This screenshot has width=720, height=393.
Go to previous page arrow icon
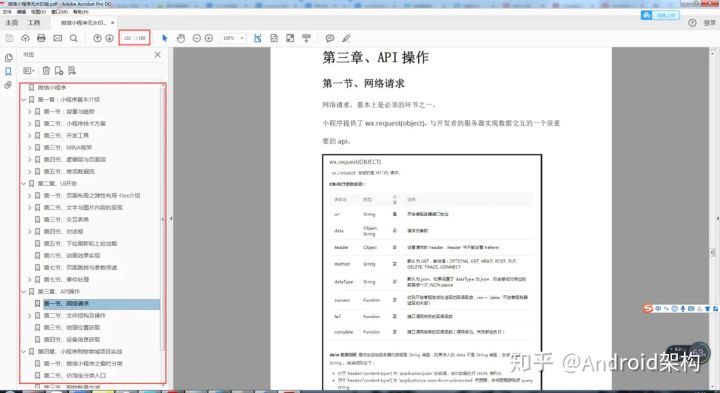(97, 38)
